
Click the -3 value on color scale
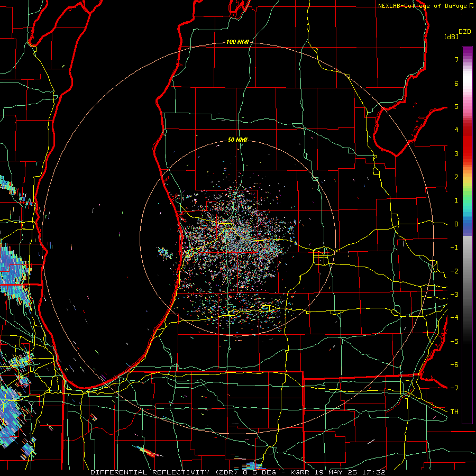(x=454, y=295)
